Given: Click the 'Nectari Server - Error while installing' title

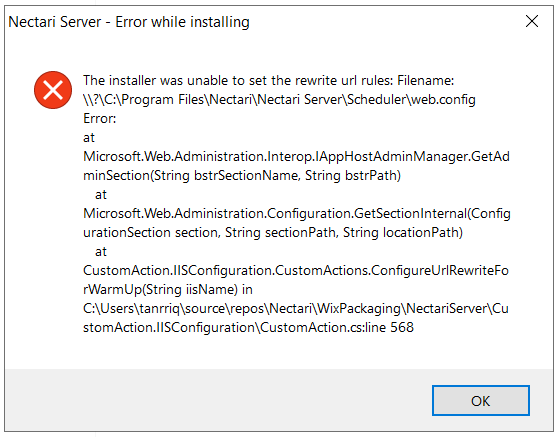Looking at the screenshot, I should [129, 22].
